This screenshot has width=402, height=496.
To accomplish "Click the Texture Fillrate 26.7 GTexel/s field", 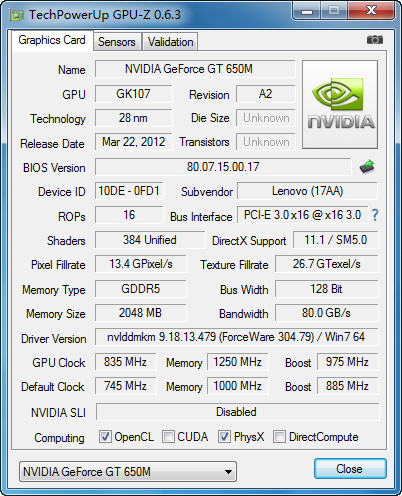I will pyautogui.click(x=327, y=264).
